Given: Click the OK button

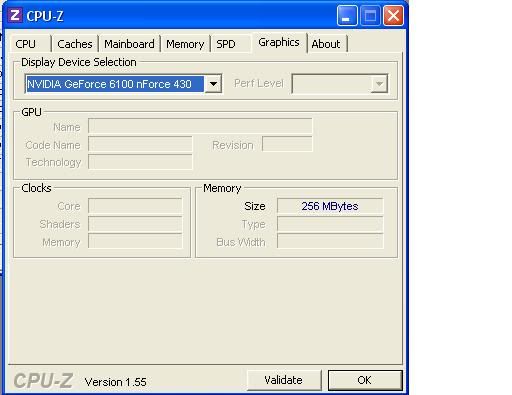Looking at the screenshot, I should click(365, 380).
